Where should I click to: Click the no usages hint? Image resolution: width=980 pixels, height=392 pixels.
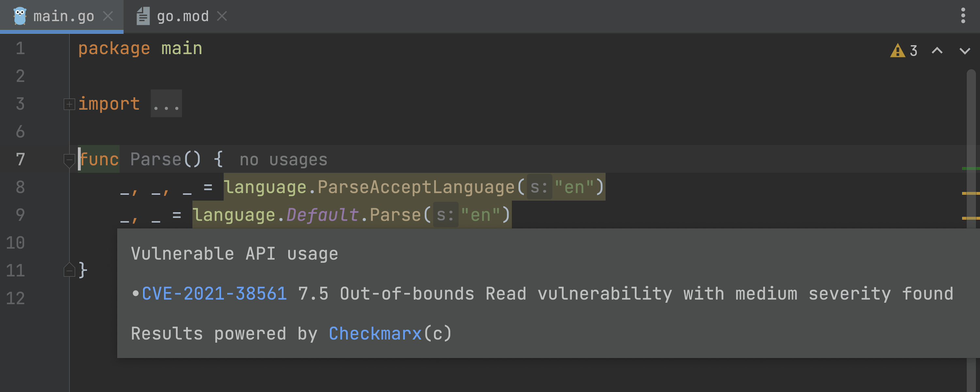coord(283,160)
